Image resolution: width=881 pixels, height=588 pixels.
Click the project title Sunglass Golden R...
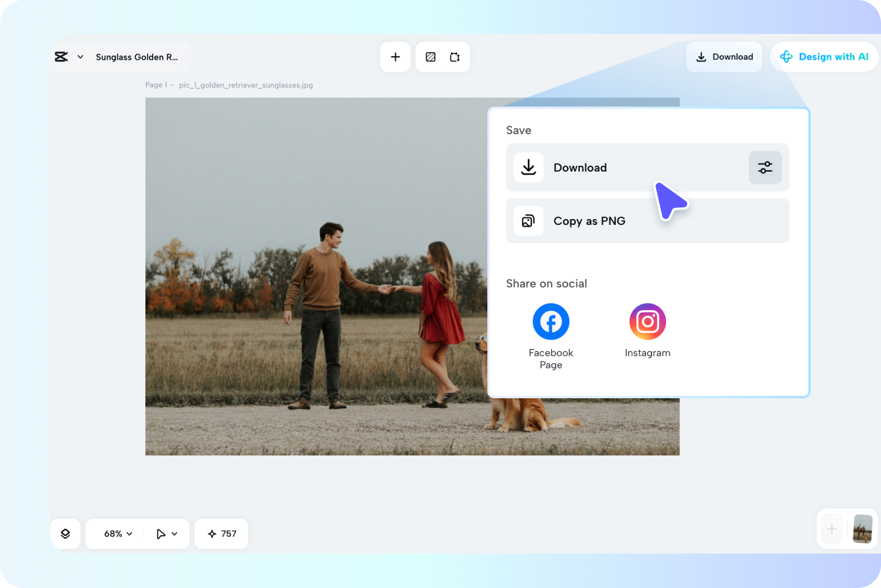(x=137, y=57)
